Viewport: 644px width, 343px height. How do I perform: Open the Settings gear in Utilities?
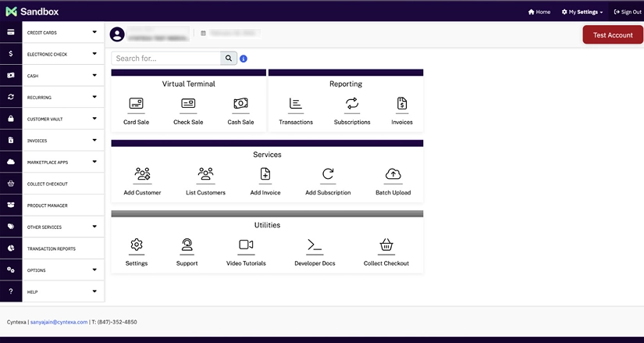(137, 245)
